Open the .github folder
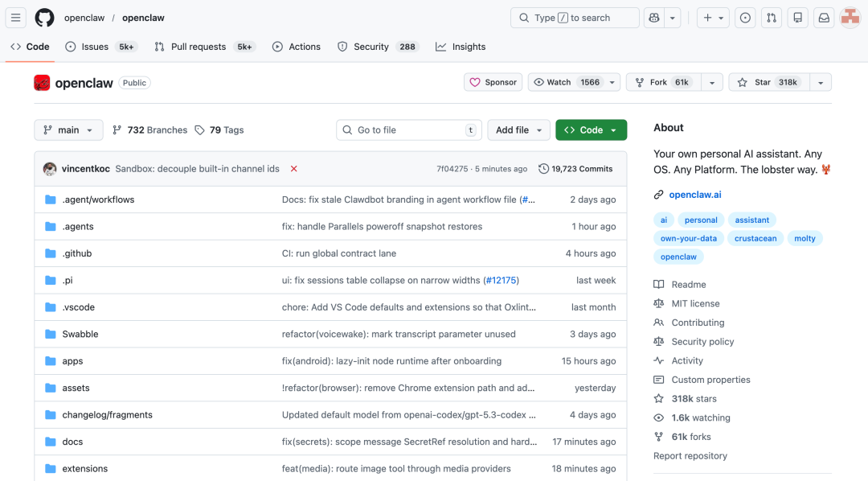This screenshot has width=868, height=481. tap(77, 253)
